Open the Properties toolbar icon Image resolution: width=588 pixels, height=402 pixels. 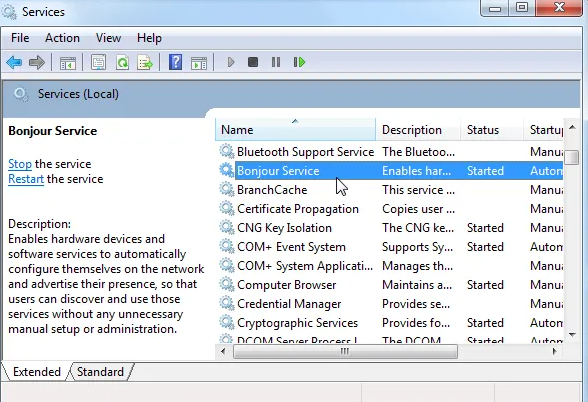click(99, 62)
